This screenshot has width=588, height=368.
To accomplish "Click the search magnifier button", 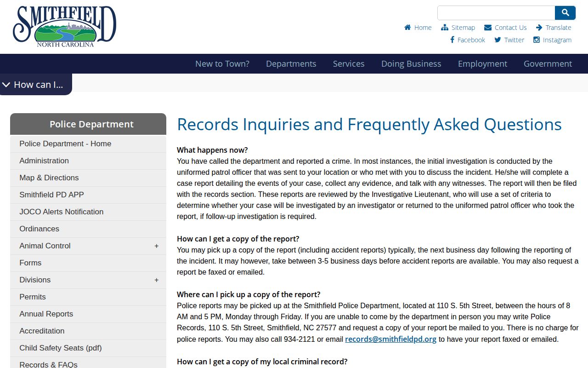I will coord(565,13).
